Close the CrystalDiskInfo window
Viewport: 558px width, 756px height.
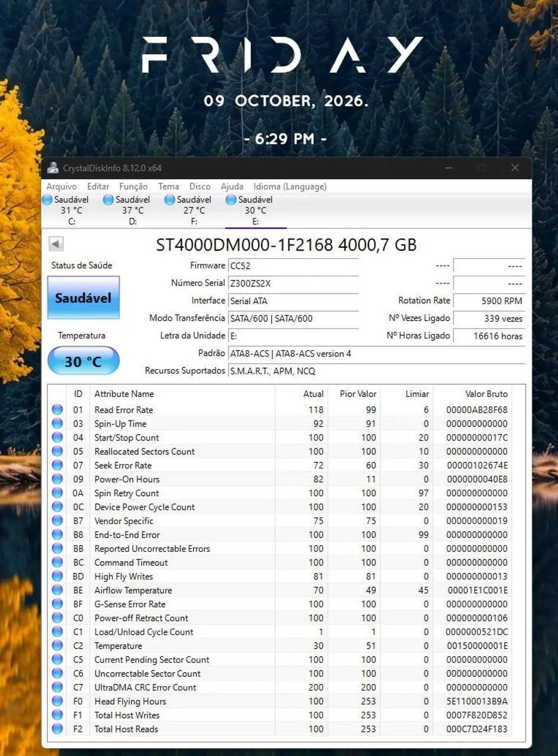tap(515, 168)
